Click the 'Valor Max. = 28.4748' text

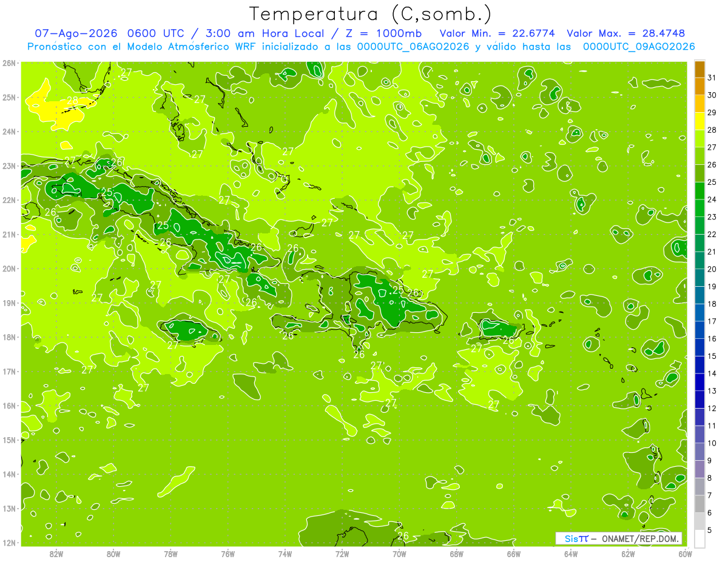click(x=627, y=33)
